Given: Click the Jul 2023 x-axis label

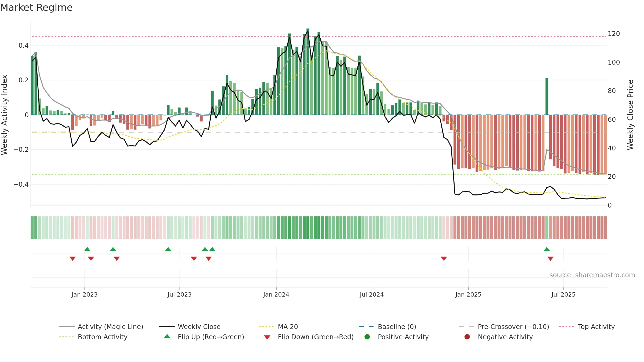Looking at the screenshot, I should (x=180, y=294).
